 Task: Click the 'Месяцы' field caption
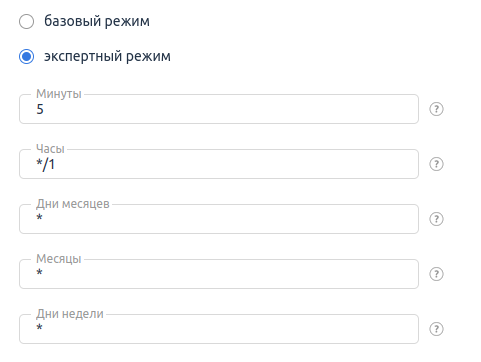(x=59, y=259)
